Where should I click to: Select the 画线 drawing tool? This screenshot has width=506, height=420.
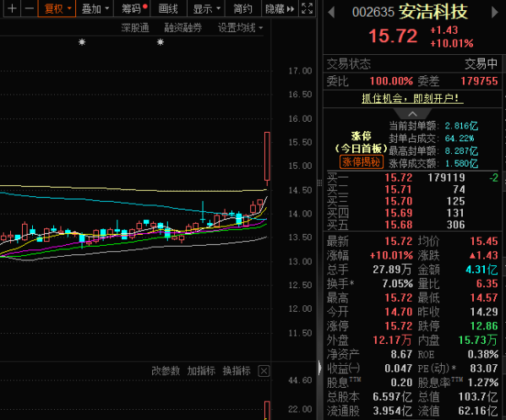click(x=168, y=8)
